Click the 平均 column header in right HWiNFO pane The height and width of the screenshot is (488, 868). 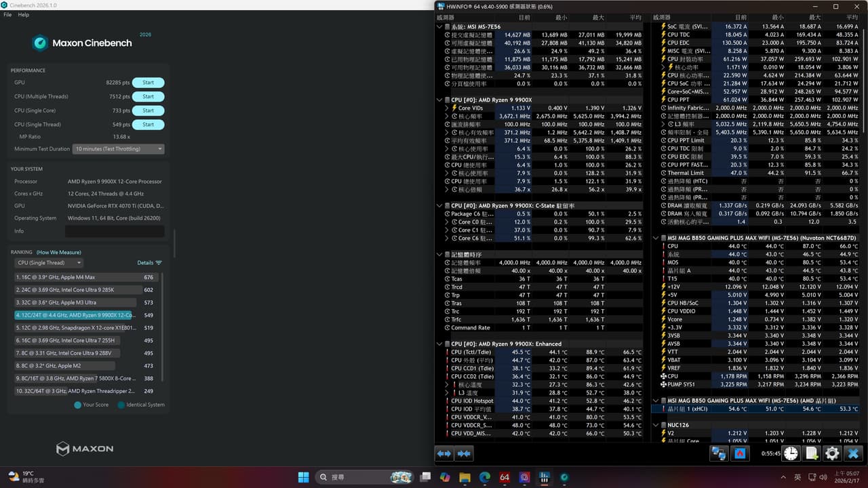852,17
